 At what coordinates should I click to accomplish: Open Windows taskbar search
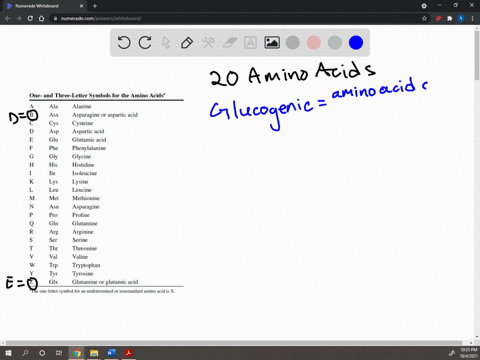click(25, 353)
